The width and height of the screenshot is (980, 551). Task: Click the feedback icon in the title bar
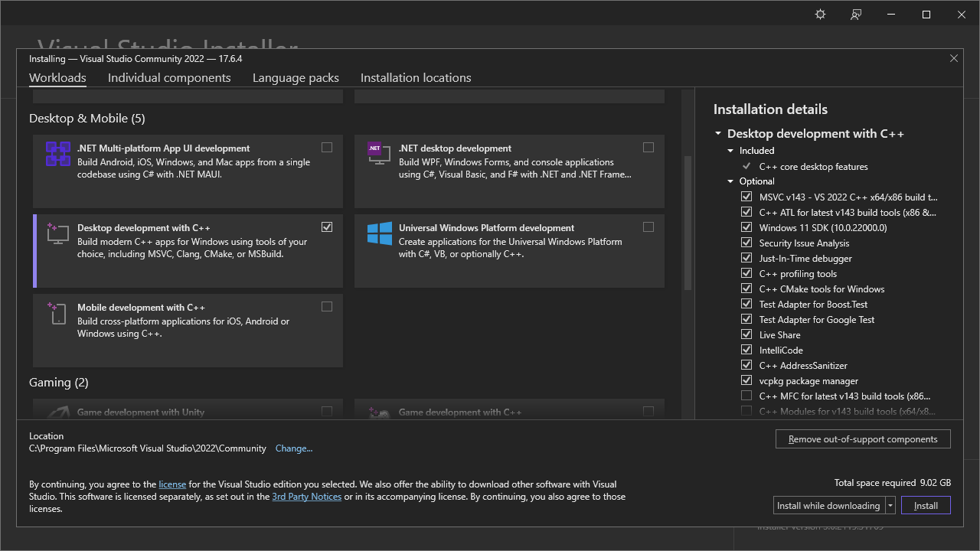856,15
